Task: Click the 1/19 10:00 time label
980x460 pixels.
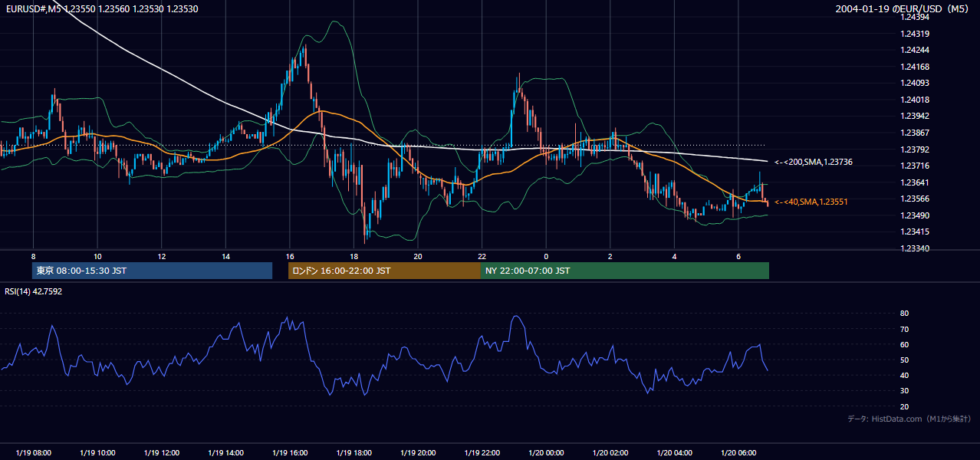Action: point(97,453)
